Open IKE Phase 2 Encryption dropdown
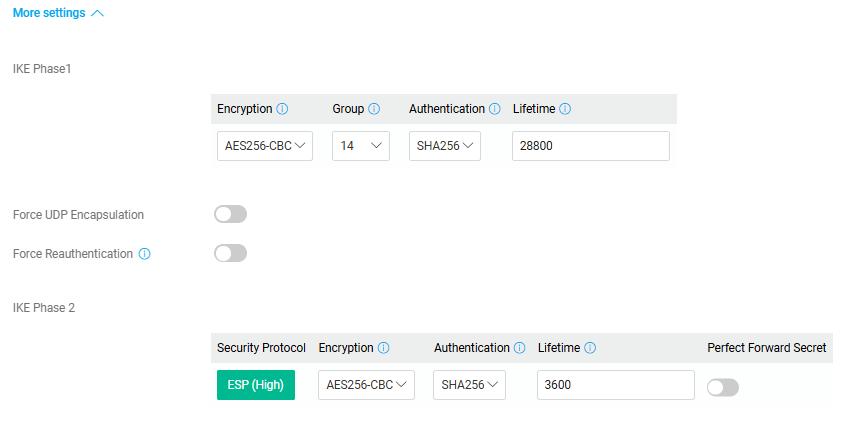The image size is (845, 433). (x=366, y=385)
